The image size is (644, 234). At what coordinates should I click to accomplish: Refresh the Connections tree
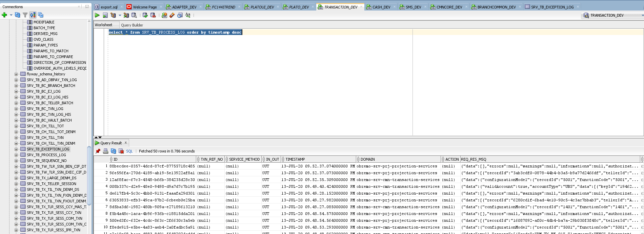(18, 15)
